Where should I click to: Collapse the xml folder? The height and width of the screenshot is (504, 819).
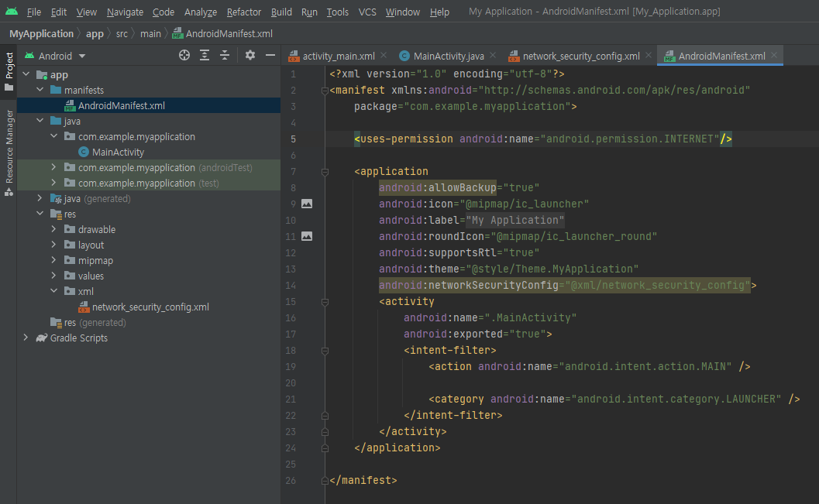tap(53, 291)
